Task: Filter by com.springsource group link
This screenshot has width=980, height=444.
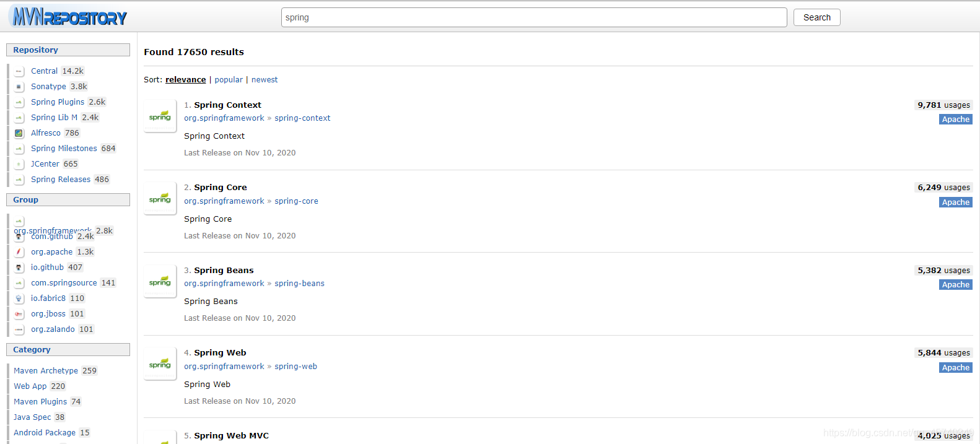Action: click(x=64, y=283)
